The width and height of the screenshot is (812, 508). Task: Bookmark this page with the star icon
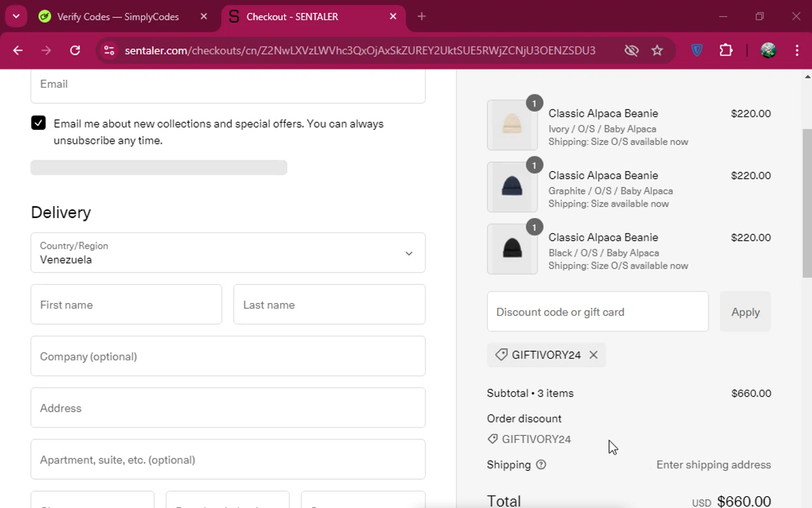[657, 50]
